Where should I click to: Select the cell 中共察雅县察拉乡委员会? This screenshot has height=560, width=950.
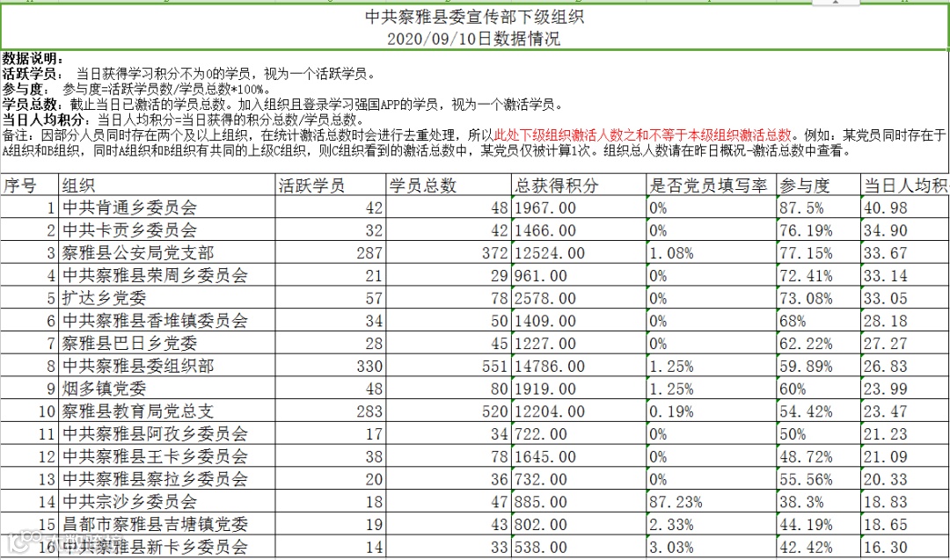(167, 479)
